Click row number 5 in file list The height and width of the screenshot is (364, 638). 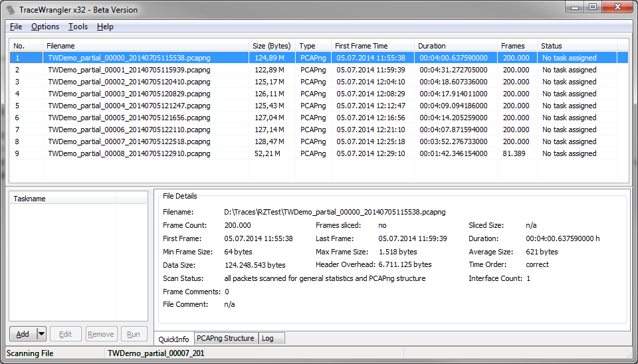click(x=17, y=106)
